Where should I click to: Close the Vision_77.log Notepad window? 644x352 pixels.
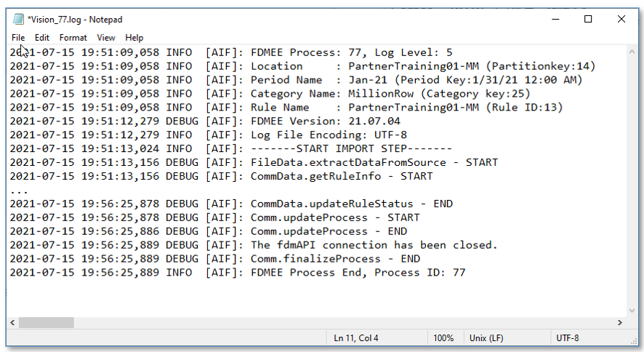621,20
